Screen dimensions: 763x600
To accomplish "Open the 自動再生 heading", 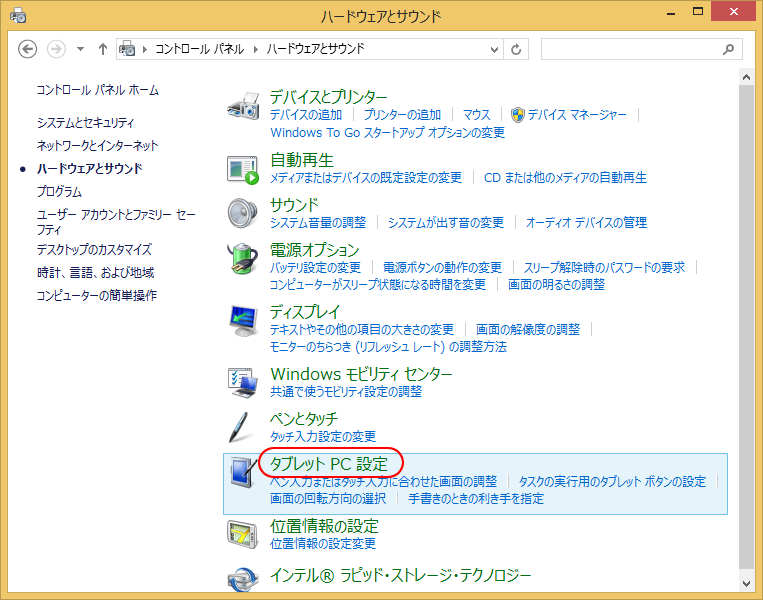I will [302, 160].
